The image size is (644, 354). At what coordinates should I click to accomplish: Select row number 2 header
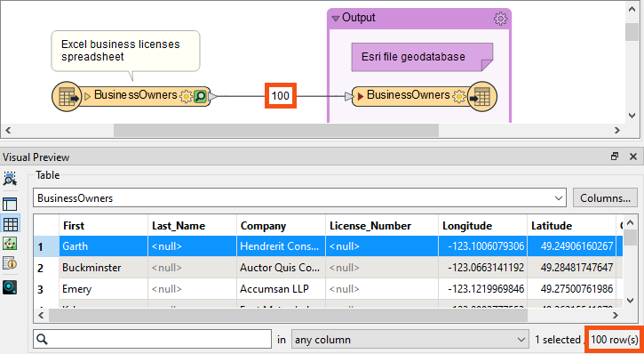(46, 268)
